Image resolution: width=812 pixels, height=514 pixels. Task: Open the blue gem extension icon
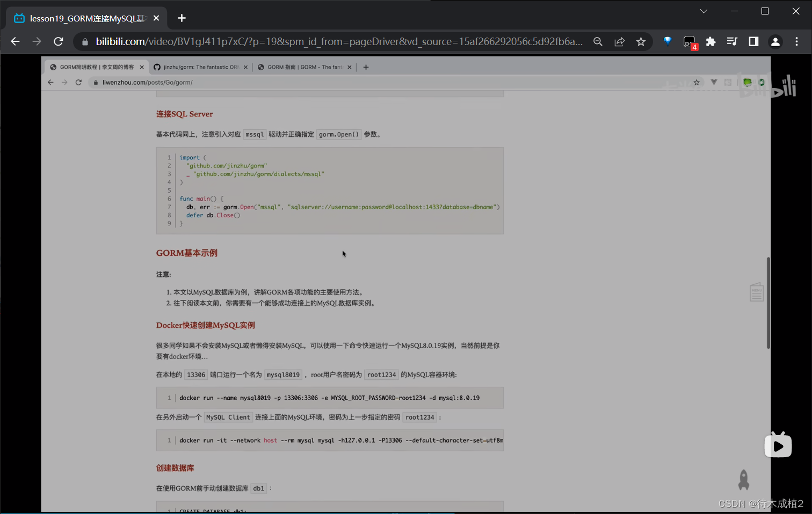pos(668,41)
